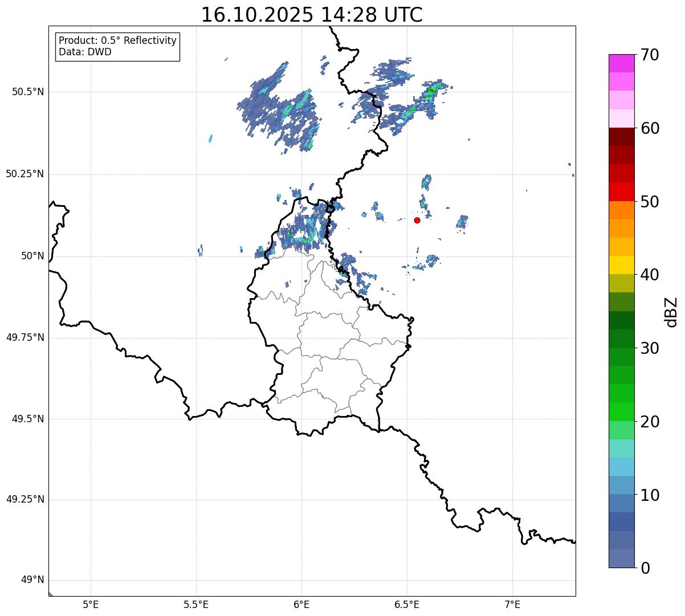Viewport: 685px width, 616px height.
Task: Click the 50.25°N latitude label
Action: click(x=25, y=174)
